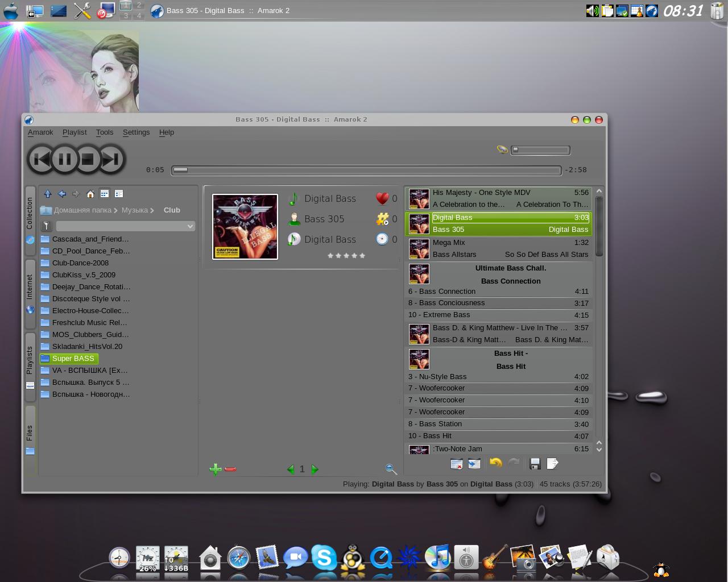Navigate back in file browser
728x582 pixels.
pos(62,194)
